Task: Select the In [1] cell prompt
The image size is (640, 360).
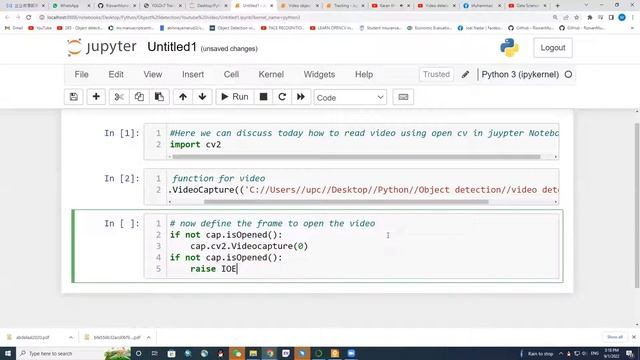Action: coord(122,133)
